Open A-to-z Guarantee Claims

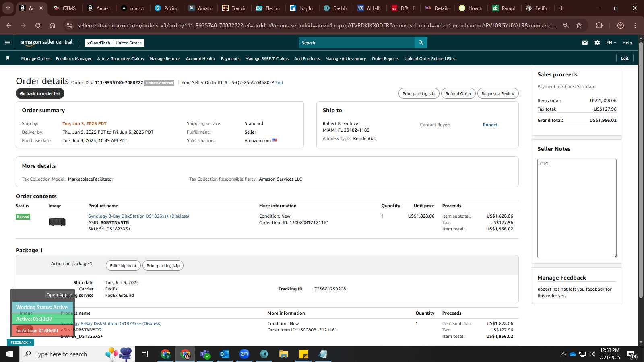click(120, 58)
